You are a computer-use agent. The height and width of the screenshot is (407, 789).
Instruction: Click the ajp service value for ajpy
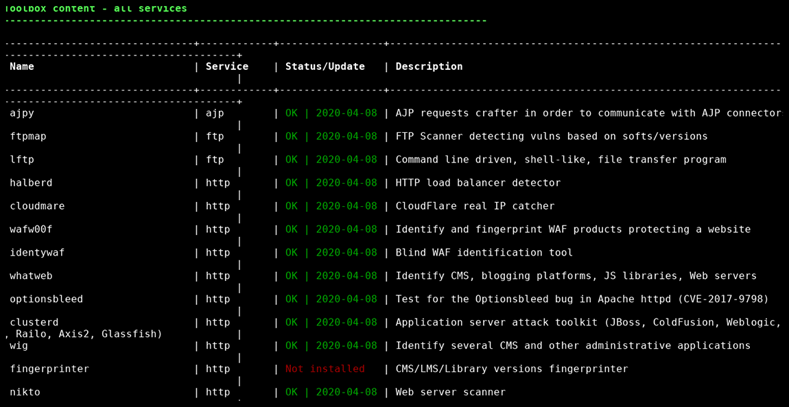[x=215, y=114]
